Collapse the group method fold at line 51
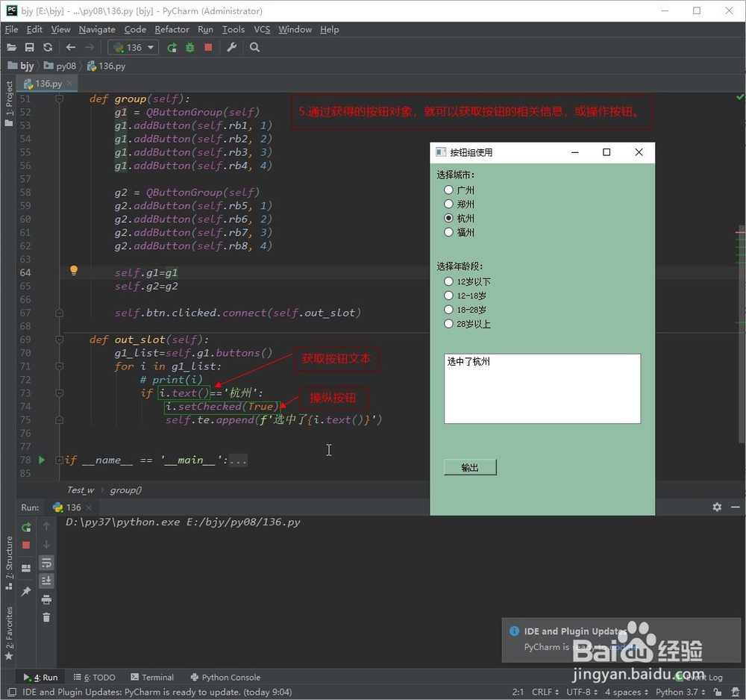 click(x=60, y=99)
